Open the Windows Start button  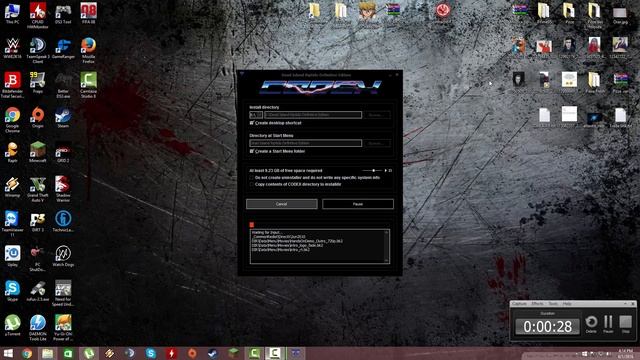8,353
